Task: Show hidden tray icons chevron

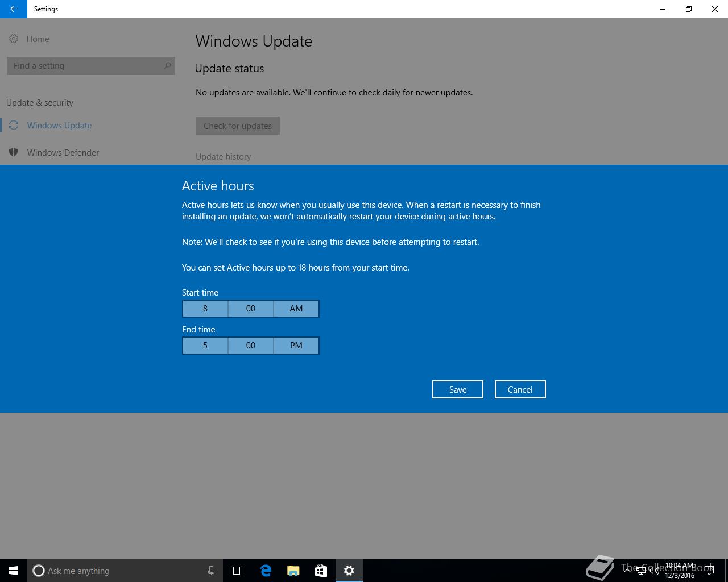Action: pyautogui.click(x=627, y=571)
